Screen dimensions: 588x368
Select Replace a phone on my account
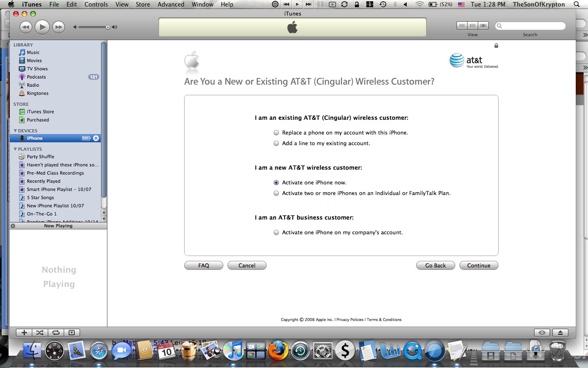[276, 133]
